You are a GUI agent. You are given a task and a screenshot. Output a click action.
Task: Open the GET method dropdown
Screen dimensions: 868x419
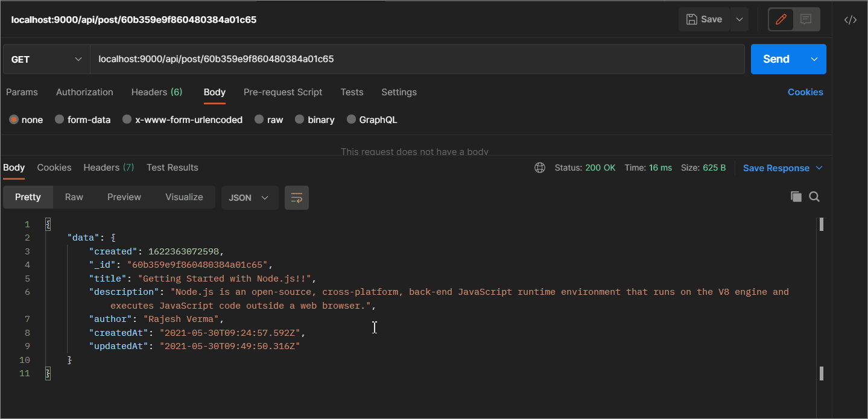tap(46, 59)
